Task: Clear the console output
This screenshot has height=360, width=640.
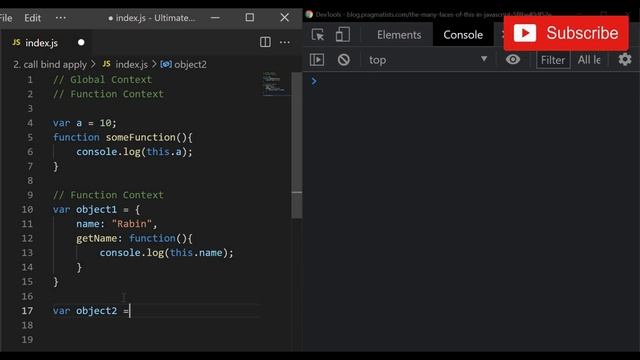Action: 344,60
